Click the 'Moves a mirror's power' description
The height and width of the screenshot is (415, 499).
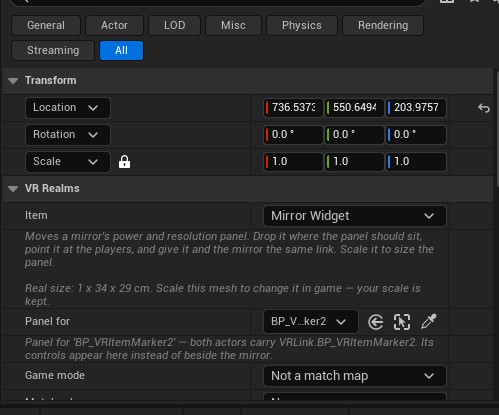tap(229, 249)
